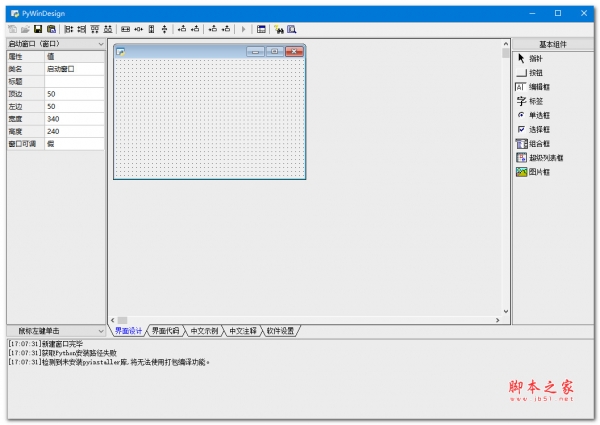This screenshot has width=600, height=425.
Task: Click the vertical center spacing icon
Action: coord(165,29)
